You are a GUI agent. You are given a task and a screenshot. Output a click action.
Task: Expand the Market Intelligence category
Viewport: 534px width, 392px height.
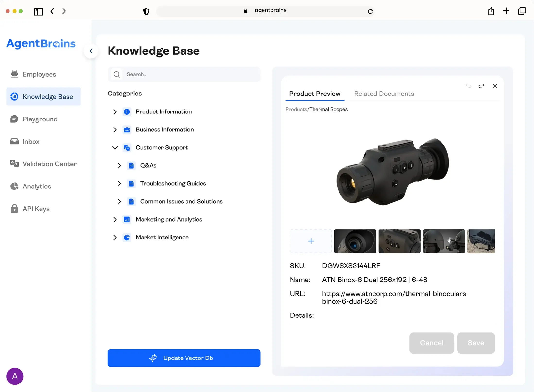115,238
